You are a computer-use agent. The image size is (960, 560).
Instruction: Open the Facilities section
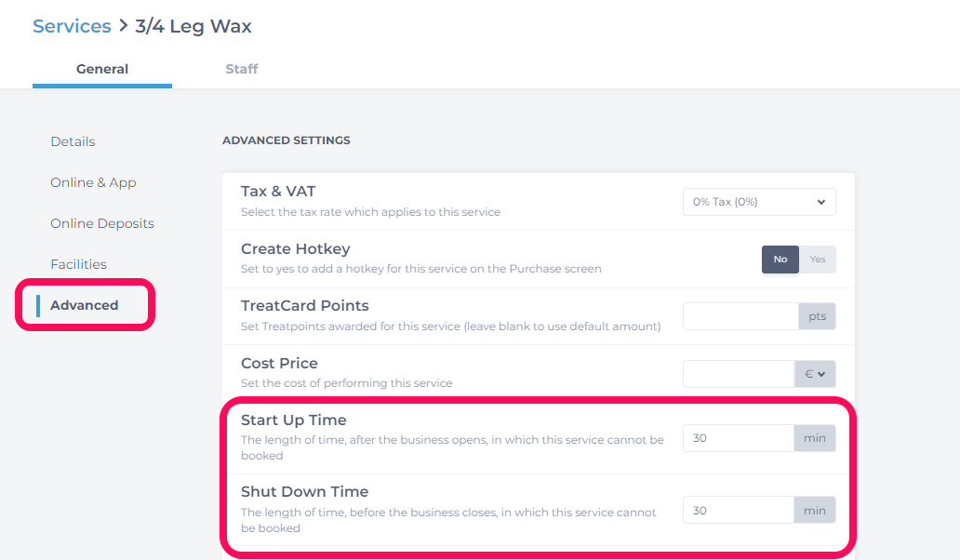tap(78, 264)
